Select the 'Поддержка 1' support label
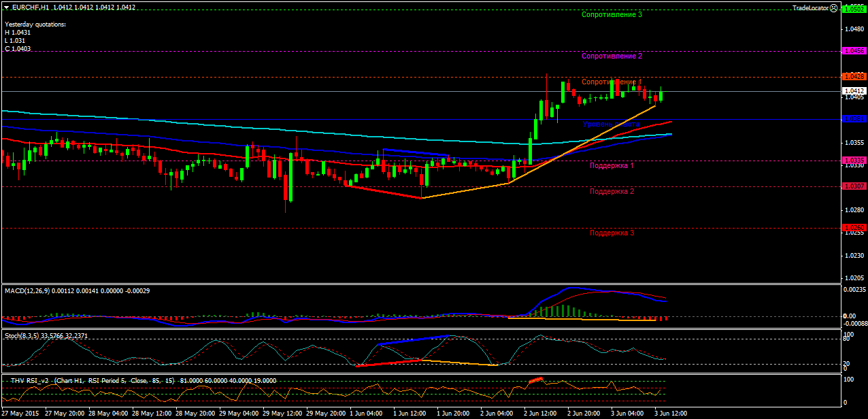 point(612,165)
